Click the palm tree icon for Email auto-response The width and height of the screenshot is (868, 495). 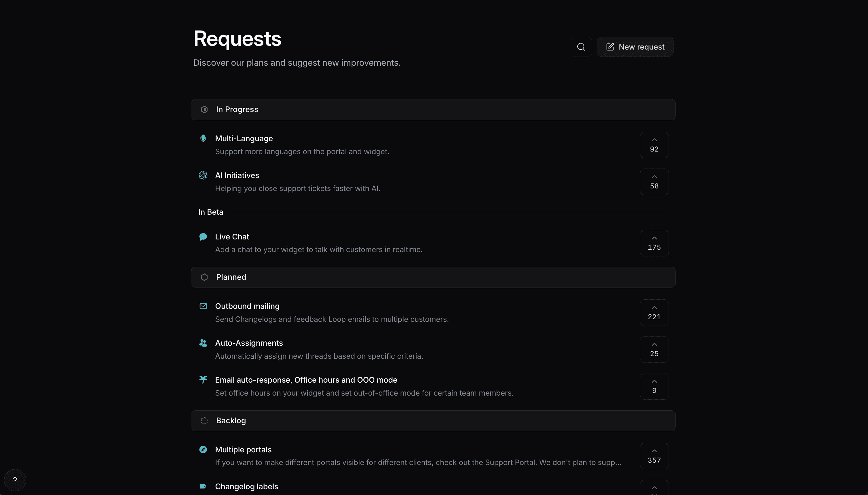pyautogui.click(x=203, y=379)
